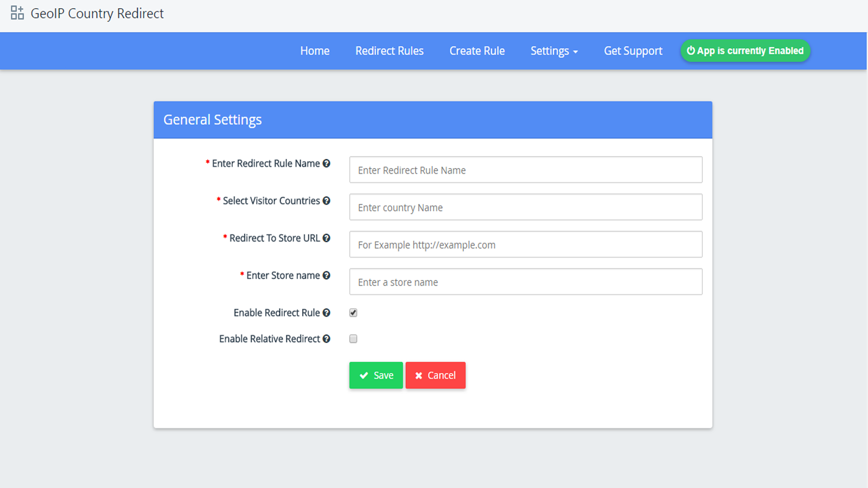Open the Select Visitor Countries field
Viewport: 868px width, 488px height.
(x=525, y=207)
